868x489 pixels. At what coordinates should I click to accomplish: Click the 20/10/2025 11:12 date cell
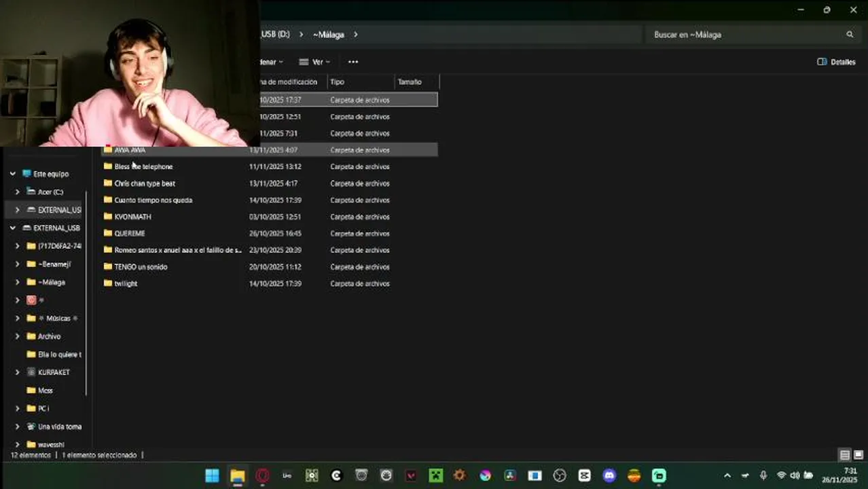point(275,267)
